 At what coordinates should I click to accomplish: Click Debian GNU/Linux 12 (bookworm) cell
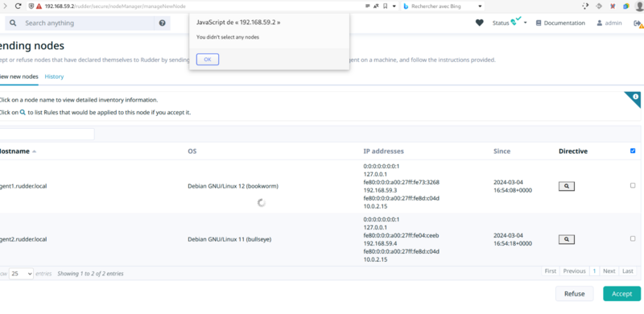click(233, 186)
